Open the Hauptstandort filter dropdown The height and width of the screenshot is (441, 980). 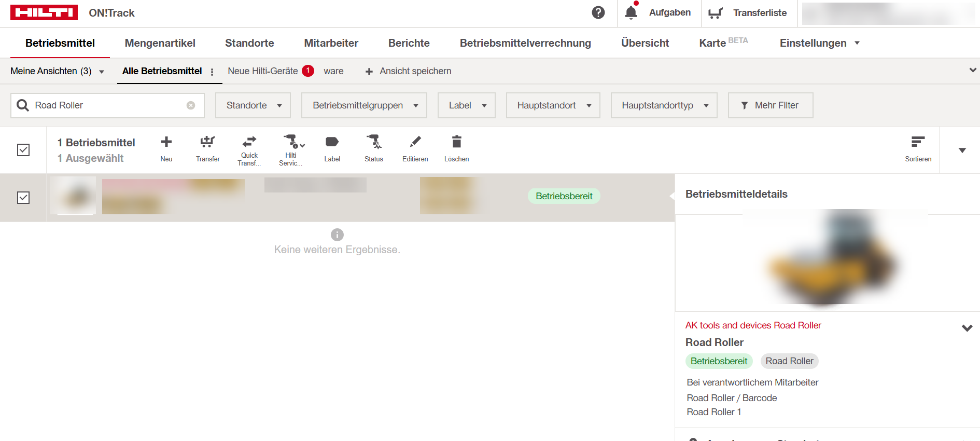[553, 105]
